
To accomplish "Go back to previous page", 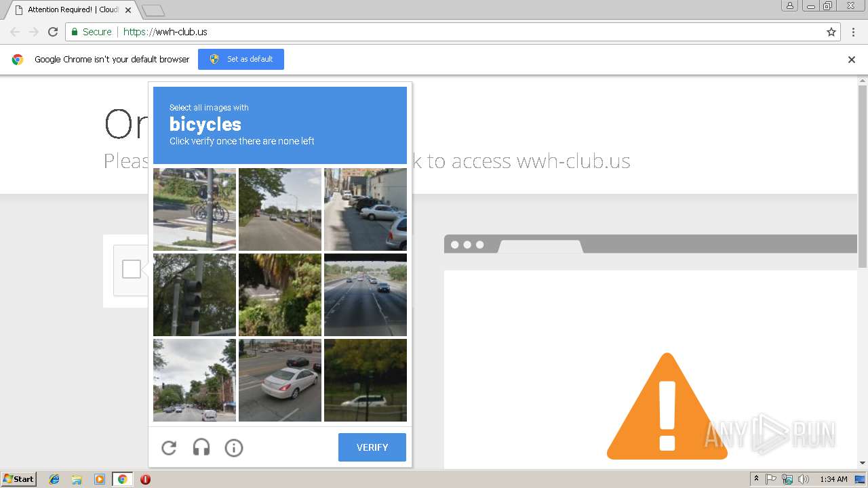I will tap(15, 32).
